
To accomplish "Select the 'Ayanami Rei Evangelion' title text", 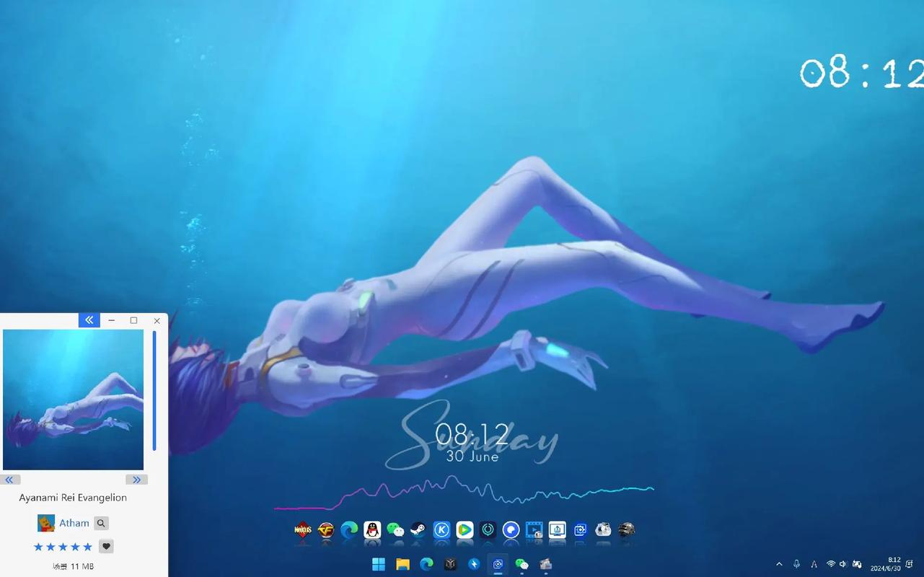I will coord(73,498).
